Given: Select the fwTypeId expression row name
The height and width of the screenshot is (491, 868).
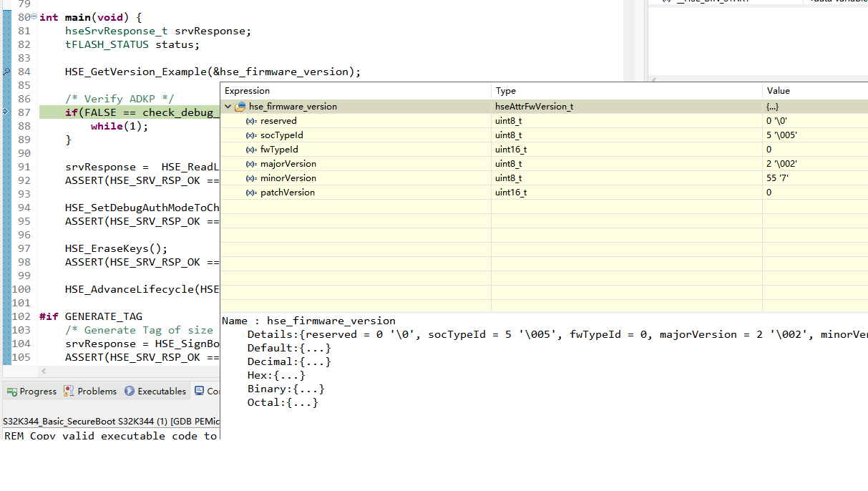Looking at the screenshot, I should 279,150.
